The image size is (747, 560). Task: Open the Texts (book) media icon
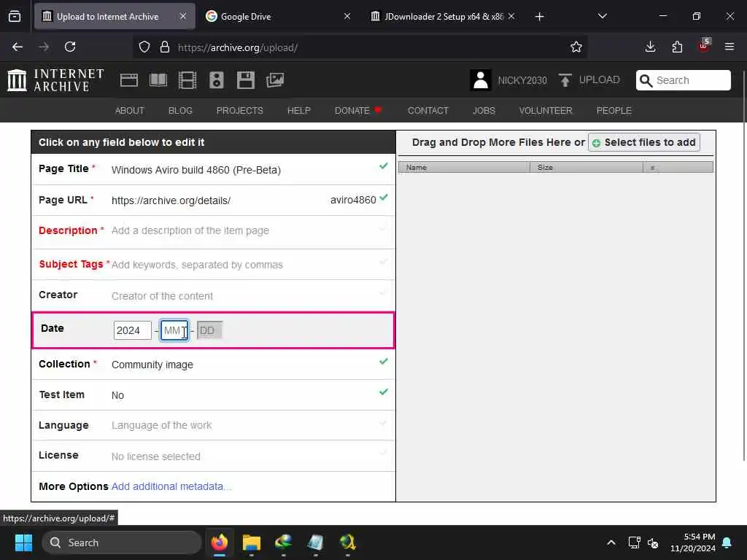pos(158,80)
